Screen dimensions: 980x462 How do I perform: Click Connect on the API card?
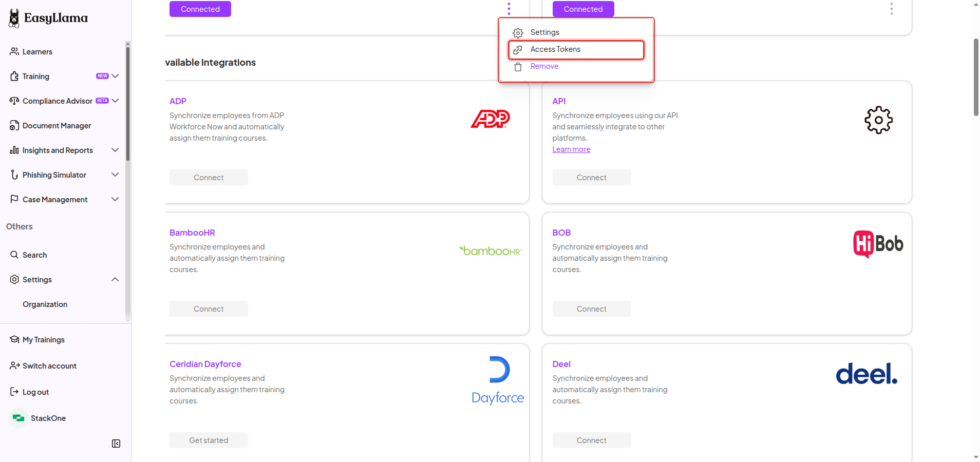(592, 177)
